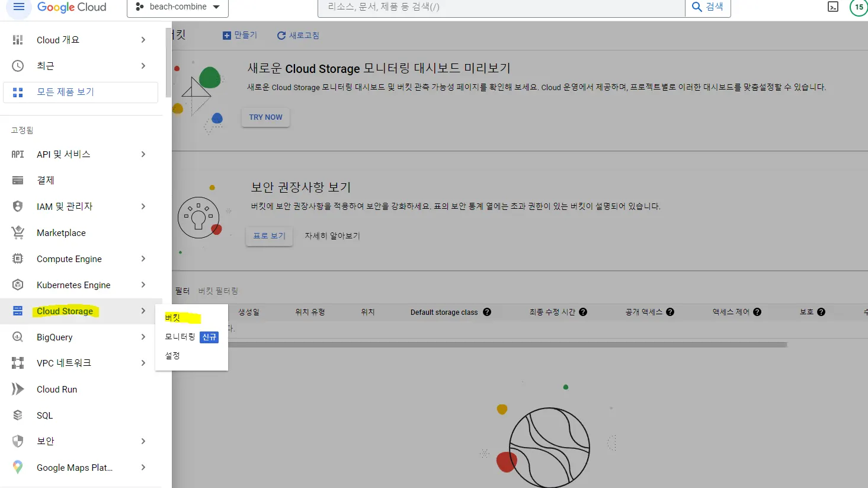The height and width of the screenshot is (488, 868).
Task: Expand the API 및 서비스 submenu arrow
Action: tap(143, 154)
